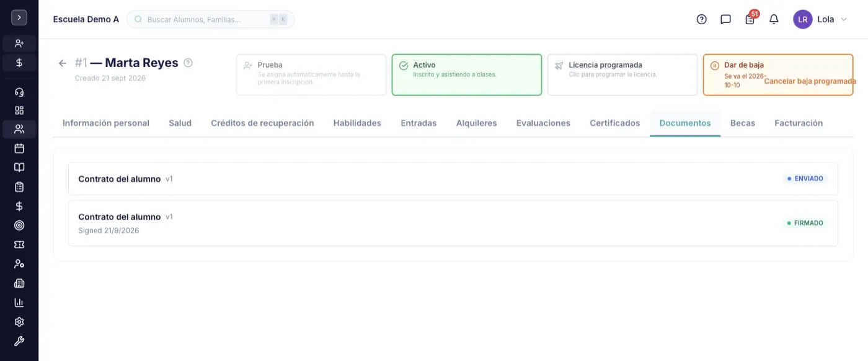Image resolution: width=868 pixels, height=361 pixels.
Task: Open the target bullseye icon in sidebar
Action: pyautogui.click(x=19, y=225)
